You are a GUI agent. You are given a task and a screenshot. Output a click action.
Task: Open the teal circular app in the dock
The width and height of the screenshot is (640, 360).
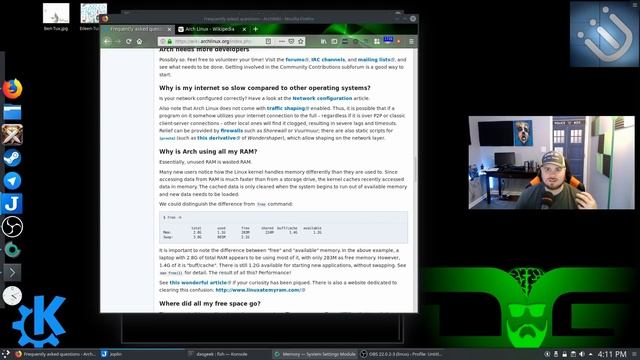(12, 250)
